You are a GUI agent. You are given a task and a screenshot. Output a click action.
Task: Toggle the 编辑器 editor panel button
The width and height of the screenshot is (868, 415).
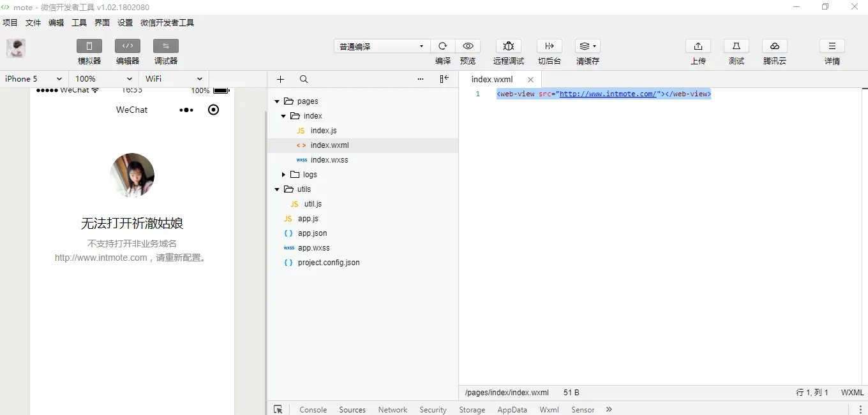[128, 46]
